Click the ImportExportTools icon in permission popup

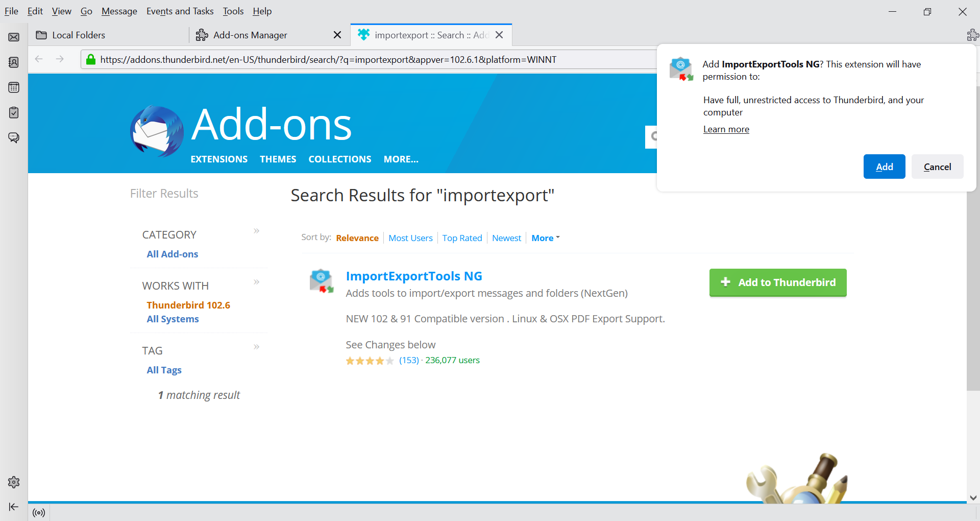(681, 69)
